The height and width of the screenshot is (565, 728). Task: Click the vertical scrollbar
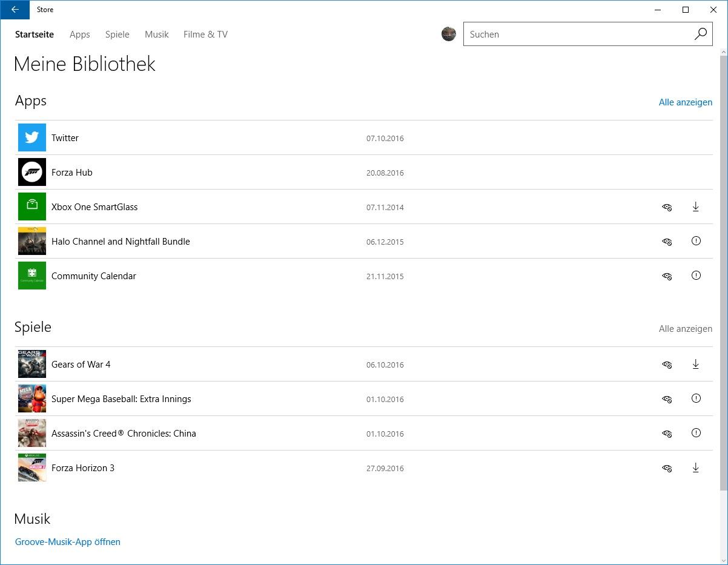(x=723, y=273)
